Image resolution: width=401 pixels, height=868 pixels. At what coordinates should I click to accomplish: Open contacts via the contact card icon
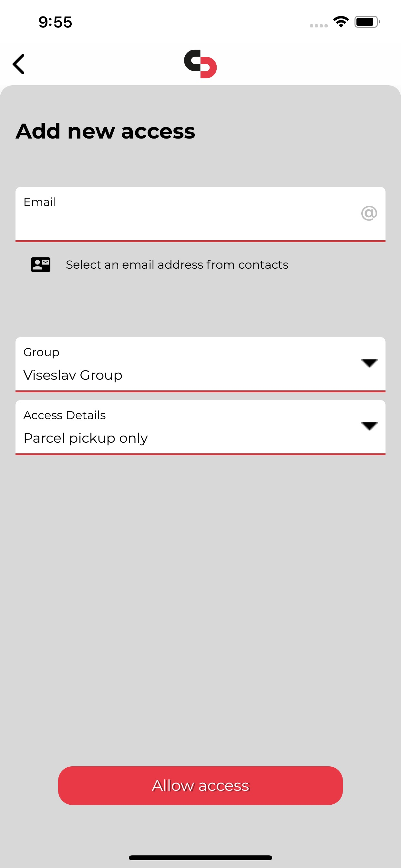(40, 264)
